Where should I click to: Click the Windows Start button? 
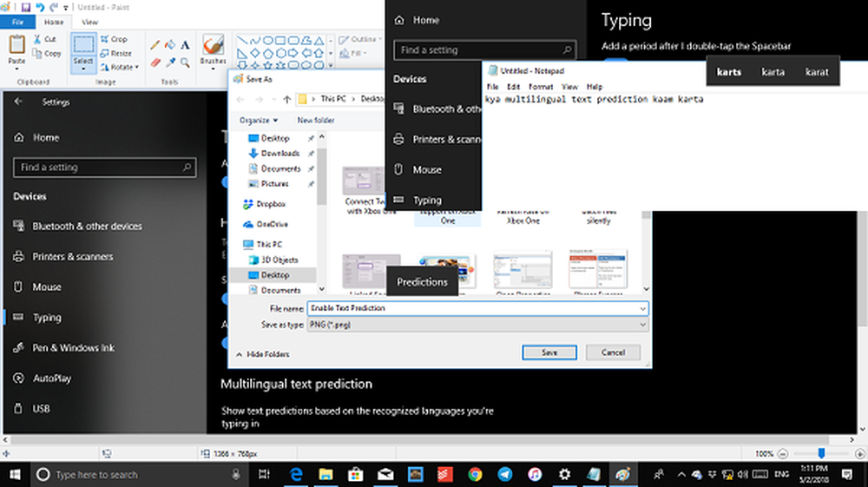click(15, 474)
